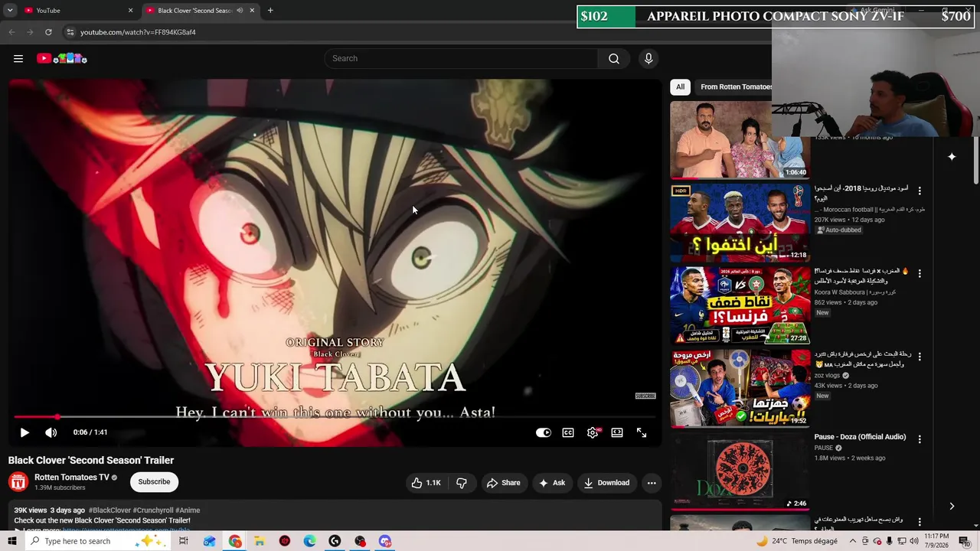Viewport: 980px width, 551px height.
Task: Open Task View on the taskbar
Action: click(184, 541)
